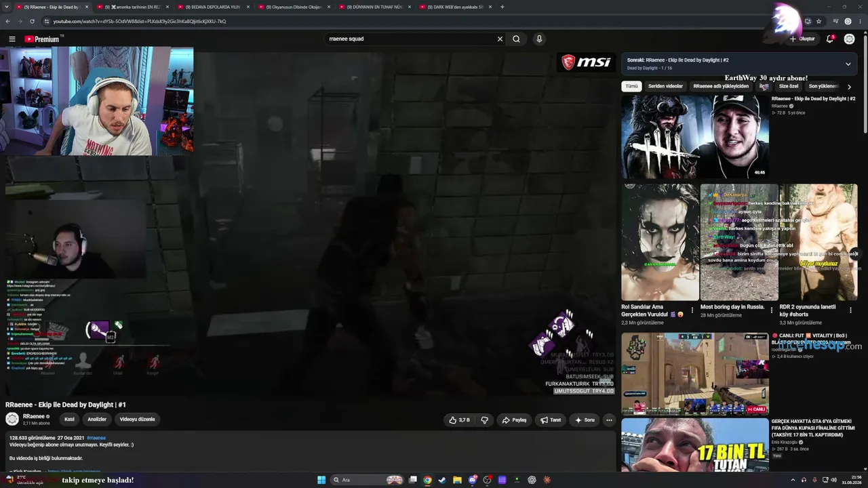Open 'GERÇEK HAYATTA GTA 6'YA GİTMEK' video title
Screen dimensions: 868x488
(813, 428)
